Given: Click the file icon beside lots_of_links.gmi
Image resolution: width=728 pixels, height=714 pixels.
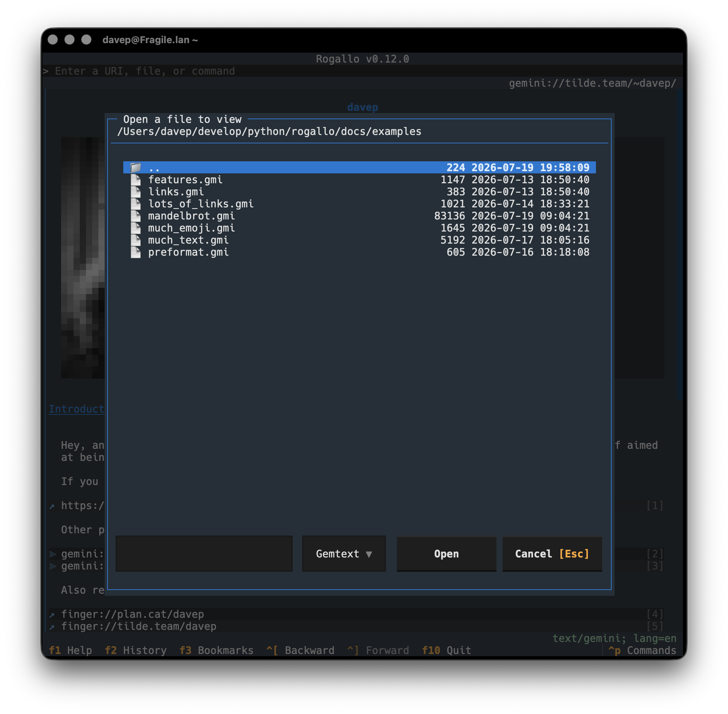Looking at the screenshot, I should pyautogui.click(x=135, y=204).
